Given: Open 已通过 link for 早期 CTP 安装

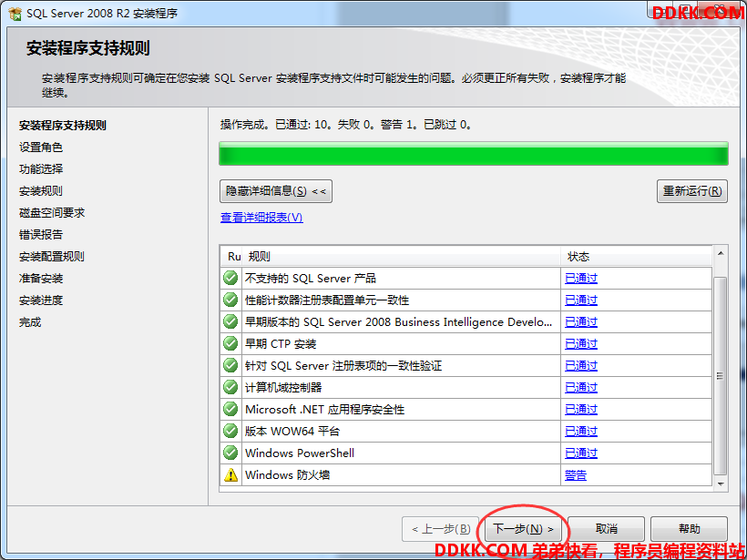Looking at the screenshot, I should coord(580,344).
